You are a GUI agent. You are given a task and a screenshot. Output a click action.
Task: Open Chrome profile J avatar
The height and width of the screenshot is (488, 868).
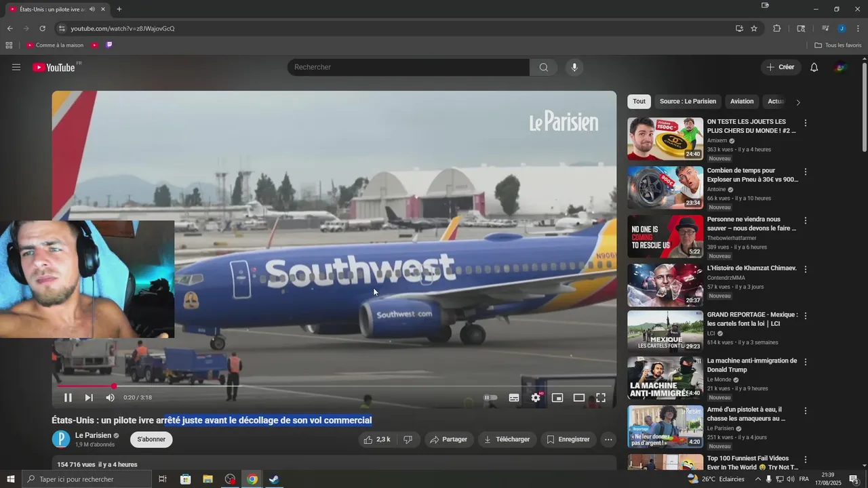[x=842, y=28]
